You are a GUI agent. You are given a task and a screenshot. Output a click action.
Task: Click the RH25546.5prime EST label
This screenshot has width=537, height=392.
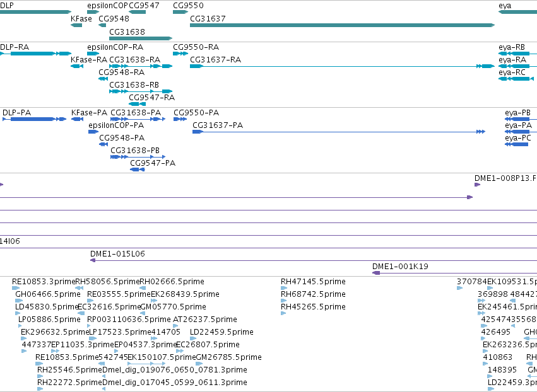(69, 370)
